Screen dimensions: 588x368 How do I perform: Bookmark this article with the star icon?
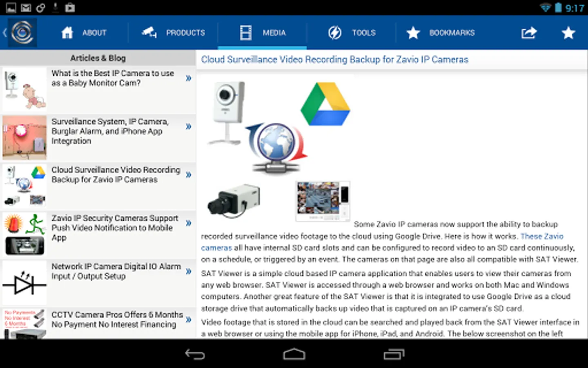[x=568, y=33]
